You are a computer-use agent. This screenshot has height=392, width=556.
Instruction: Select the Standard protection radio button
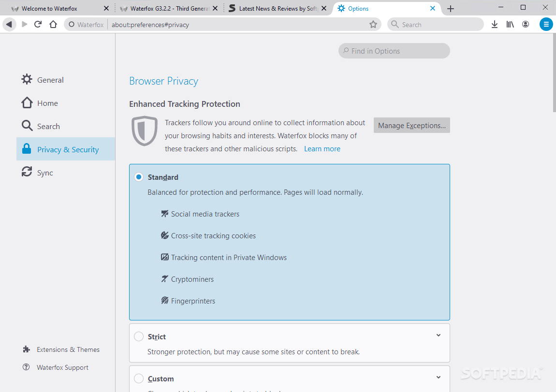tap(139, 177)
